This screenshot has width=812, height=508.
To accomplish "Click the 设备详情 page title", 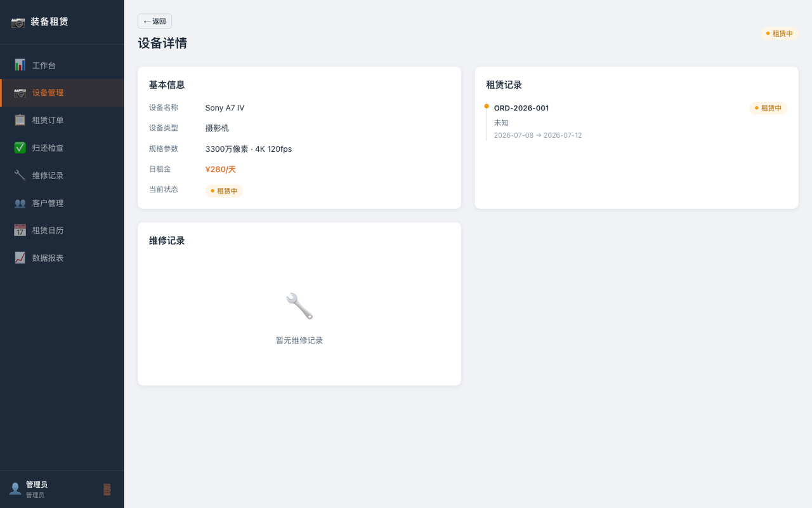I will coord(162,43).
